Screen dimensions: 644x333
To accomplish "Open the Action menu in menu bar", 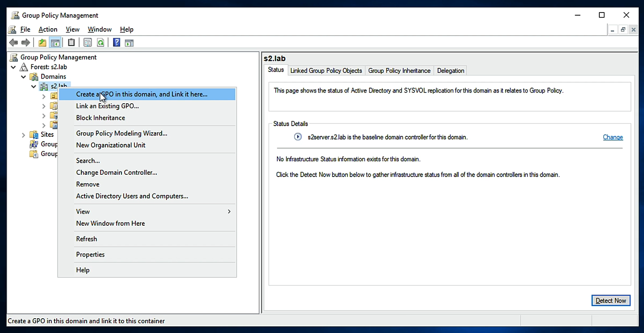I will (48, 30).
